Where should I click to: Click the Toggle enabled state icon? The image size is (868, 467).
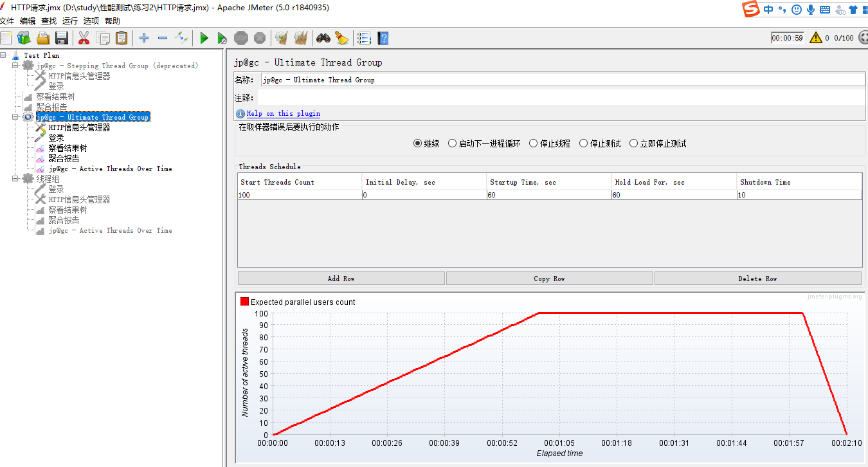click(181, 38)
